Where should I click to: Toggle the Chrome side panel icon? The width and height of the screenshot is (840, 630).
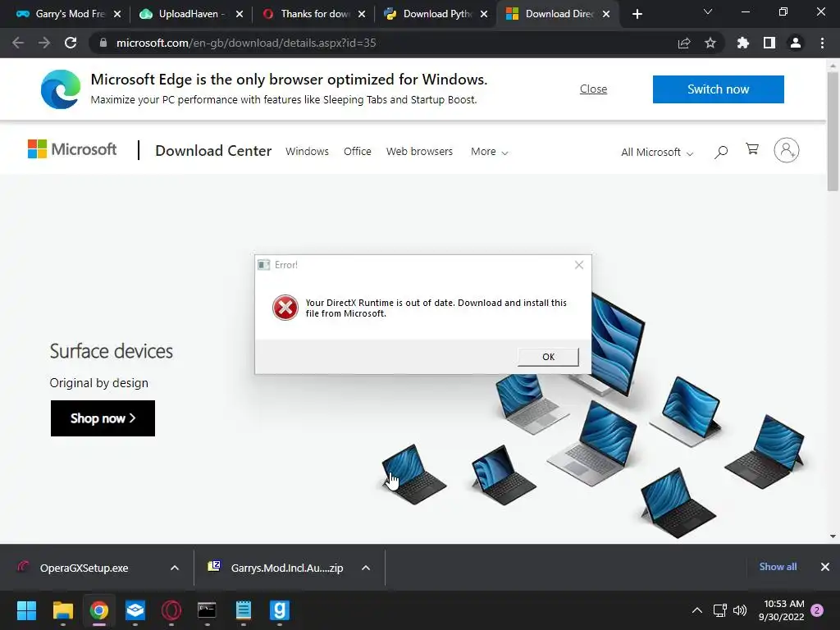[x=769, y=43]
